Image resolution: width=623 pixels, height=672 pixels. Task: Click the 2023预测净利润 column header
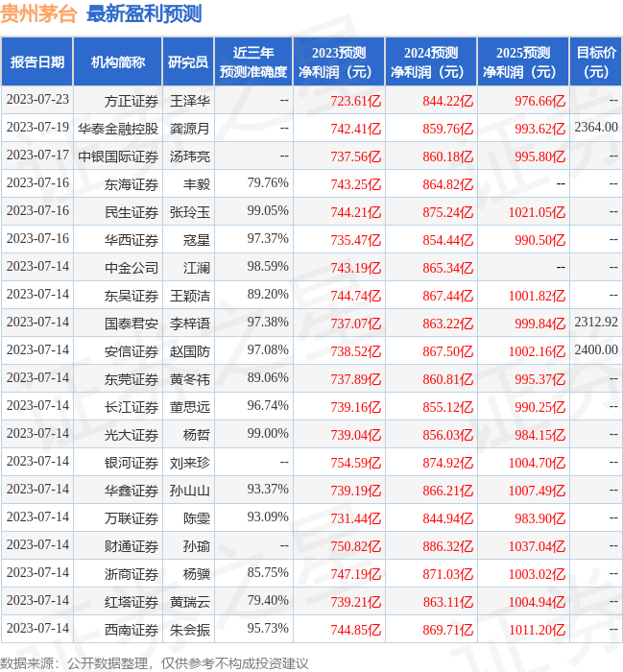tap(339, 62)
